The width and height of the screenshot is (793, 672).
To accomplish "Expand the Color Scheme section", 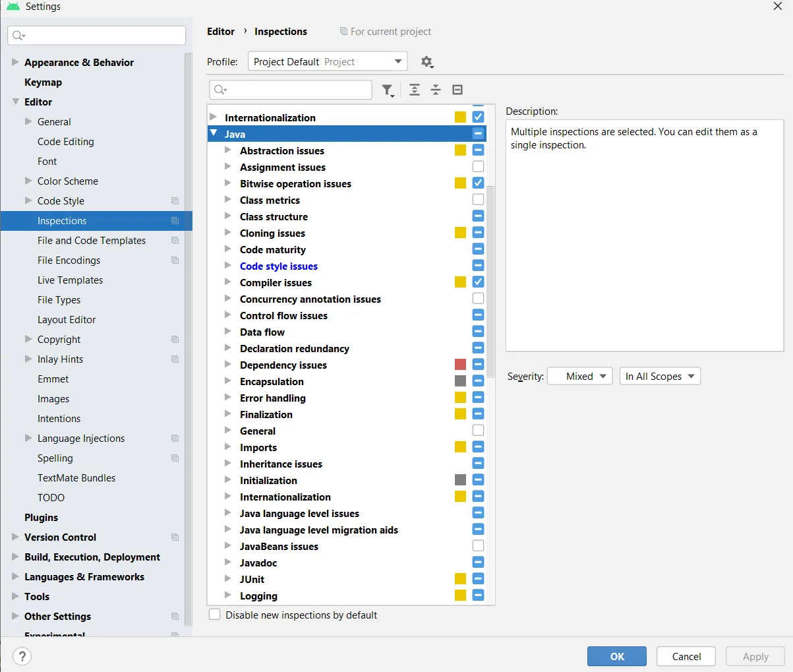I will tap(28, 181).
